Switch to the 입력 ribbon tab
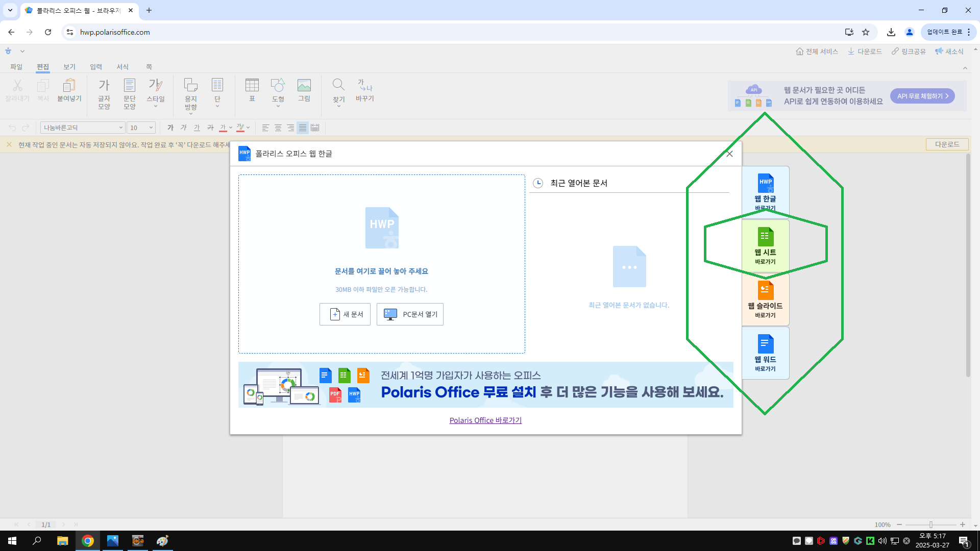Image resolution: width=980 pixels, height=551 pixels. click(x=96, y=67)
